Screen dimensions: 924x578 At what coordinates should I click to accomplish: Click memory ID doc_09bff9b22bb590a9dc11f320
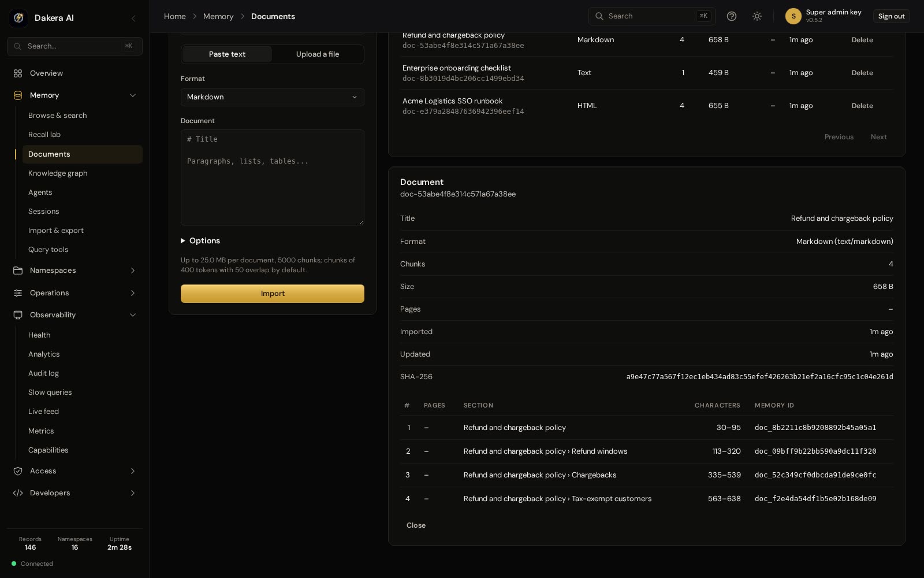point(815,451)
